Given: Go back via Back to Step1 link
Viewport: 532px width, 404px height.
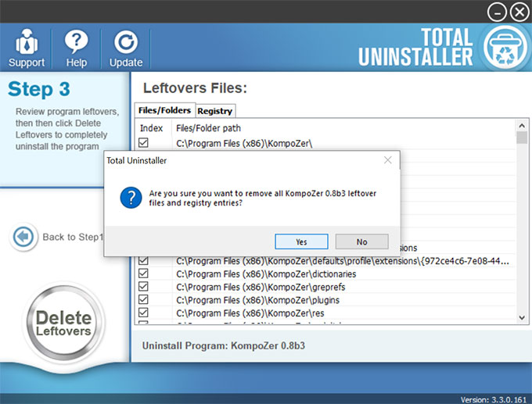Looking at the screenshot, I should coord(73,237).
